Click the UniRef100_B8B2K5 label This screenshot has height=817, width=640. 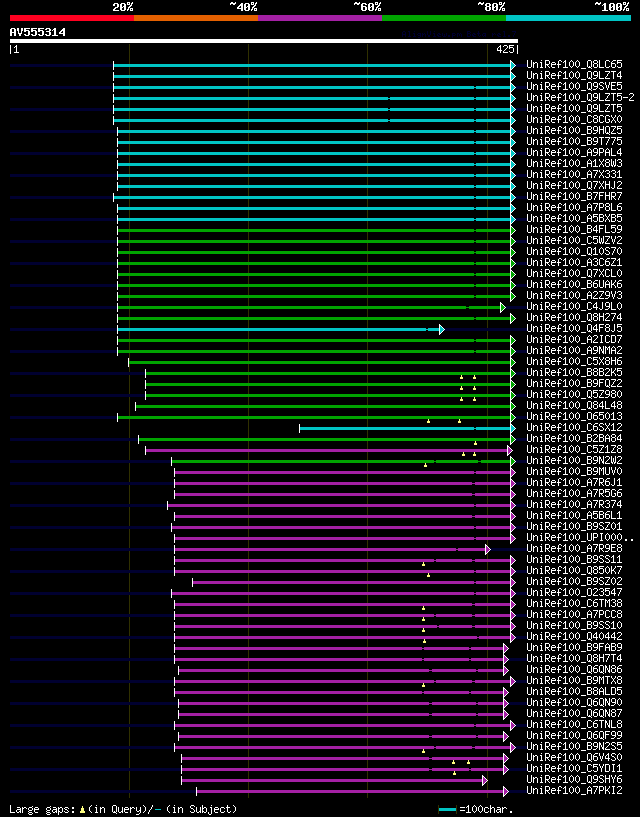(x=574, y=372)
